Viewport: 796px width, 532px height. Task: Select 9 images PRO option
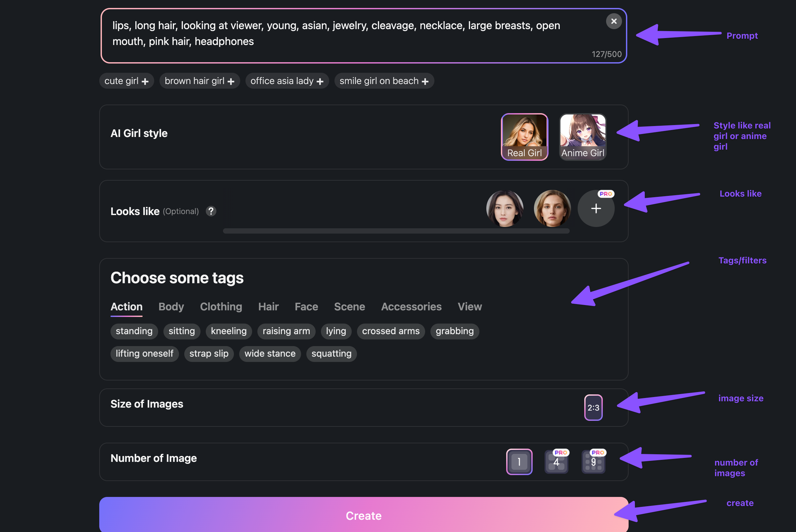(x=593, y=462)
